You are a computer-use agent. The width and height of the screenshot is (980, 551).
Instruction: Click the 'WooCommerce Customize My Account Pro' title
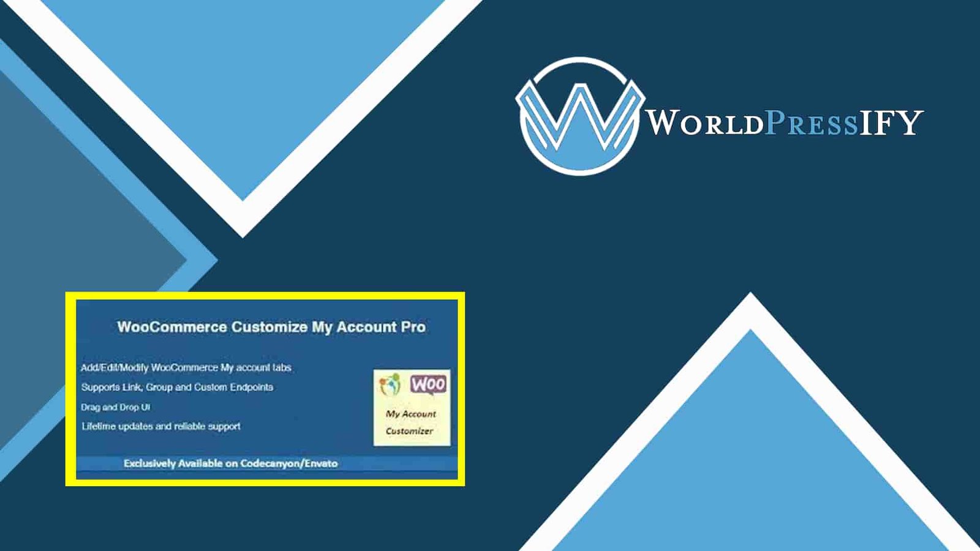click(x=271, y=327)
